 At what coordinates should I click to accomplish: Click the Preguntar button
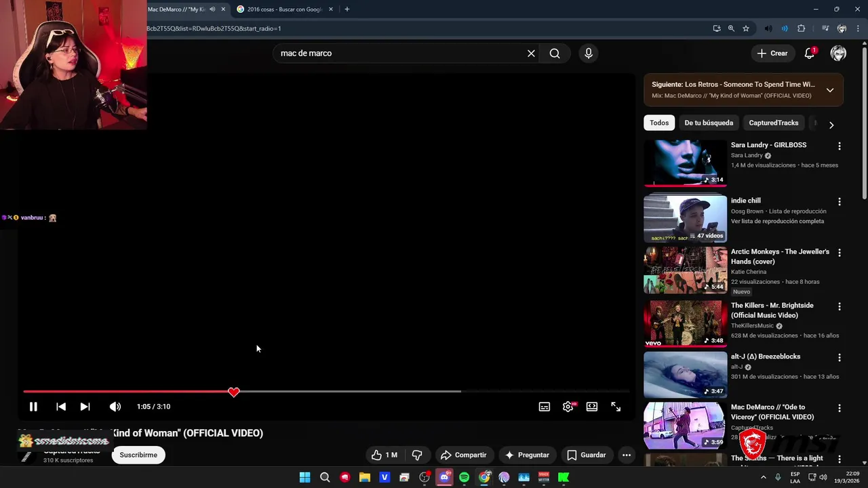527,455
